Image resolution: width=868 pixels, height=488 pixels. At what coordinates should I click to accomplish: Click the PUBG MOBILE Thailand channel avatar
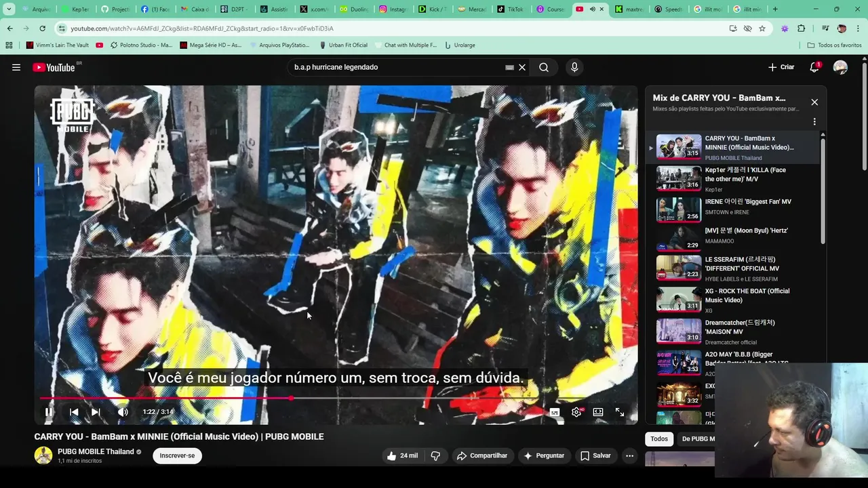click(43, 455)
